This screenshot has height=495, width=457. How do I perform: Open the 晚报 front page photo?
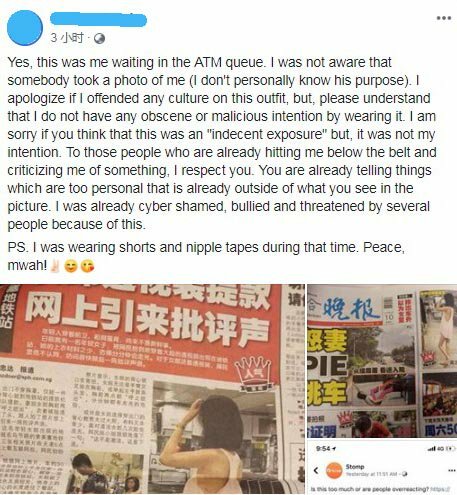(382, 361)
